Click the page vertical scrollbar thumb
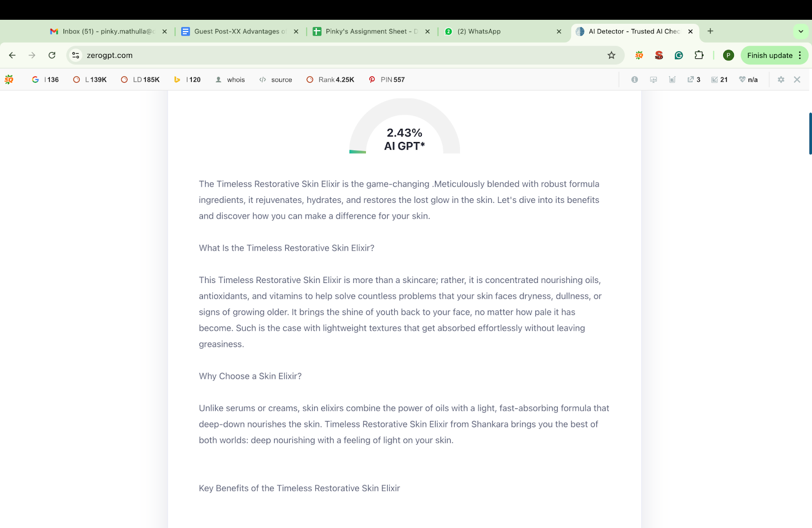Screen dimensions: 812x528 tap(810, 133)
